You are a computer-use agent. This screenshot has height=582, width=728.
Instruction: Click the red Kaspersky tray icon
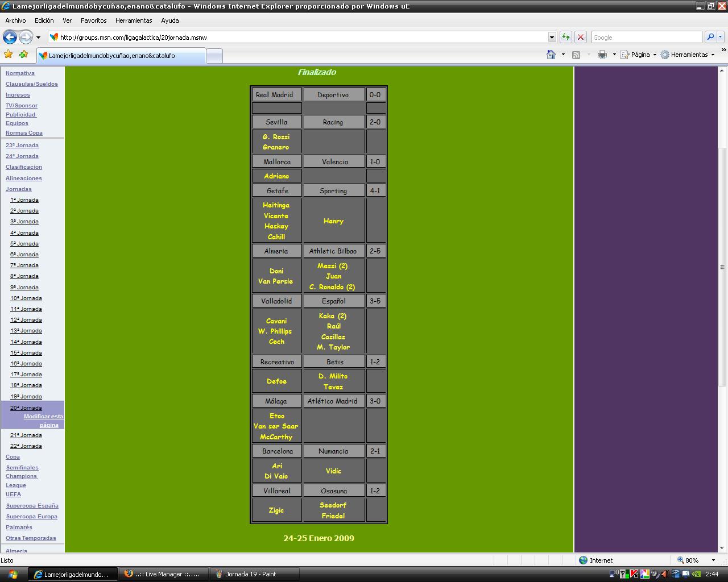click(634, 574)
